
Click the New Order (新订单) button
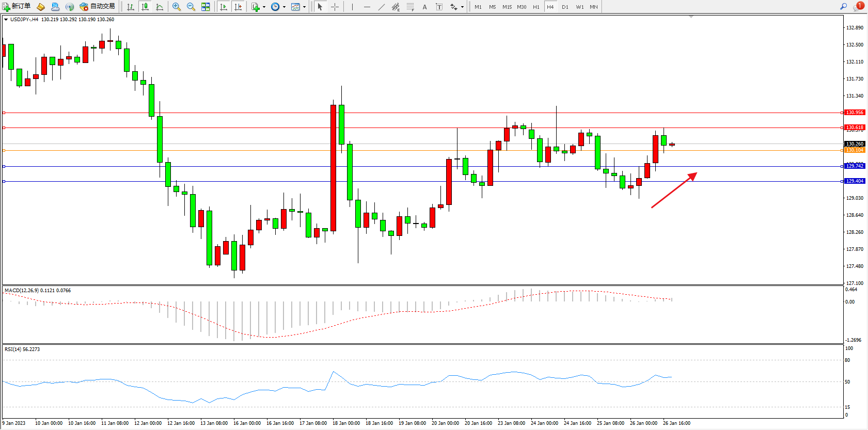[x=17, y=7]
